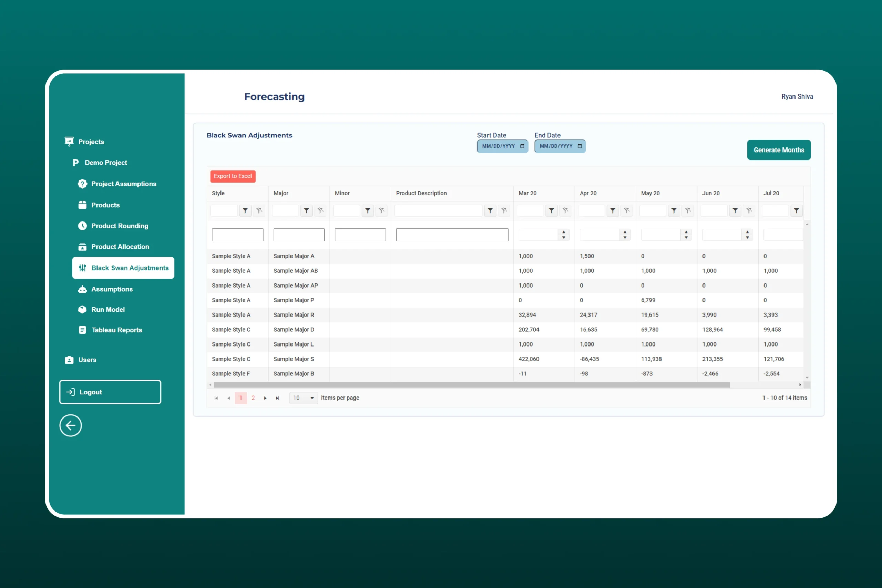Decrease the Apr 20 stepper value
Image resolution: width=882 pixels, height=588 pixels.
(x=625, y=237)
